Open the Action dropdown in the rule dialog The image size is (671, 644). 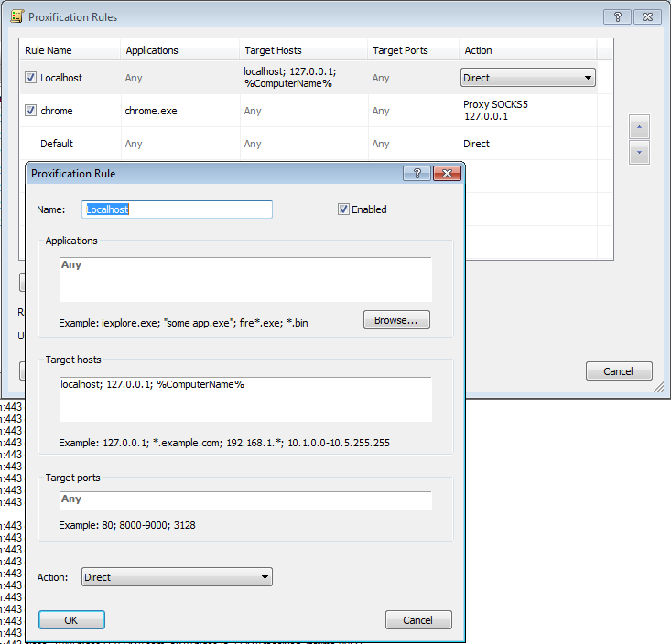click(177, 577)
